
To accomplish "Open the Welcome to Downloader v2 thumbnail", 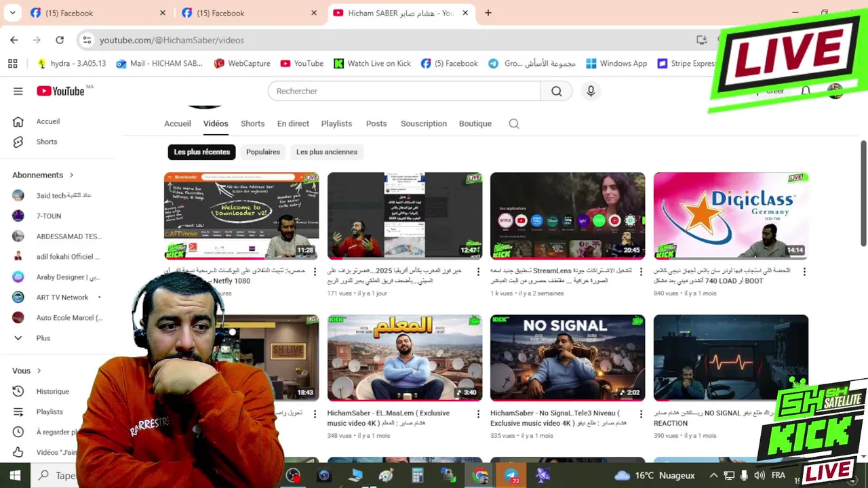I will [241, 216].
